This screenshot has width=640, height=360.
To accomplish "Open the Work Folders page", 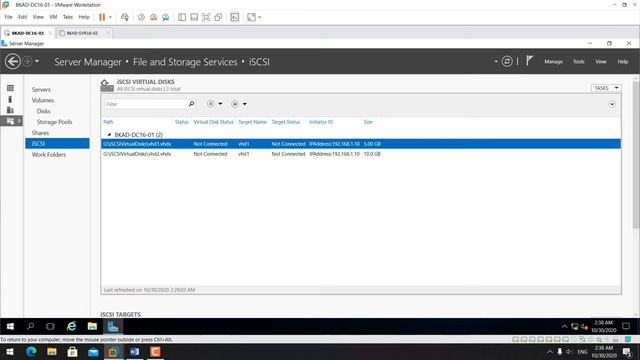I will point(49,155).
